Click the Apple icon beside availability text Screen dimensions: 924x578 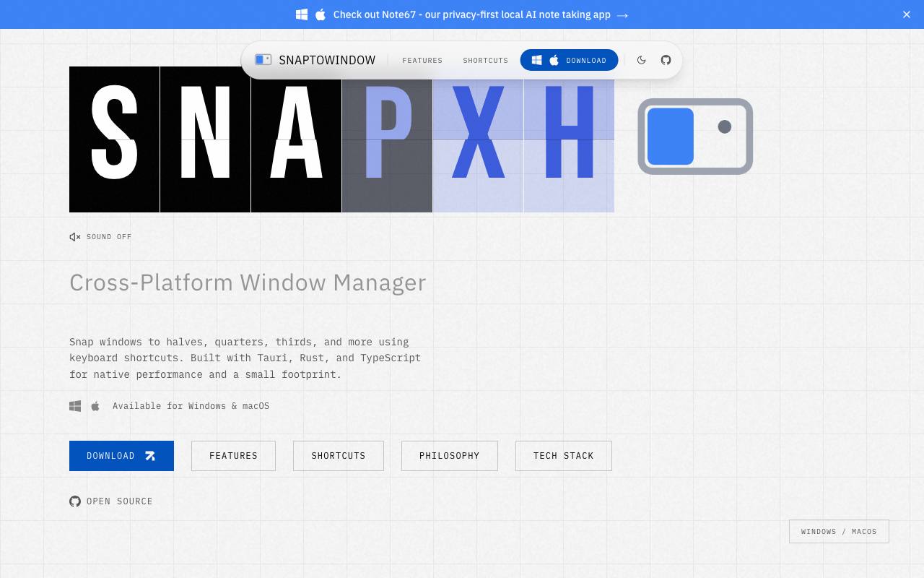coord(95,406)
